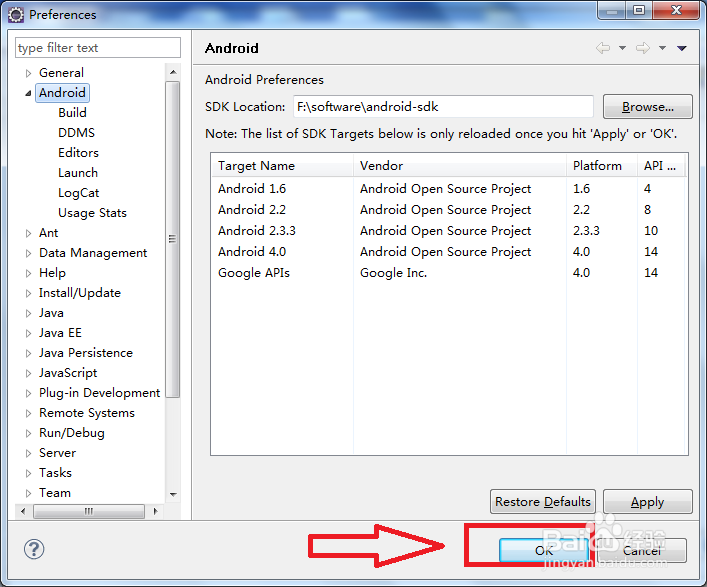
Task: Maximize the Preferences window
Action: click(639, 10)
